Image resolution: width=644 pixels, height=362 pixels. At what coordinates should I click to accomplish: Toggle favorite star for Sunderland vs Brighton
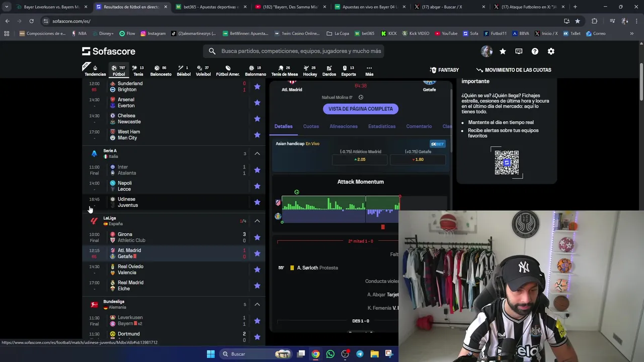(257, 86)
